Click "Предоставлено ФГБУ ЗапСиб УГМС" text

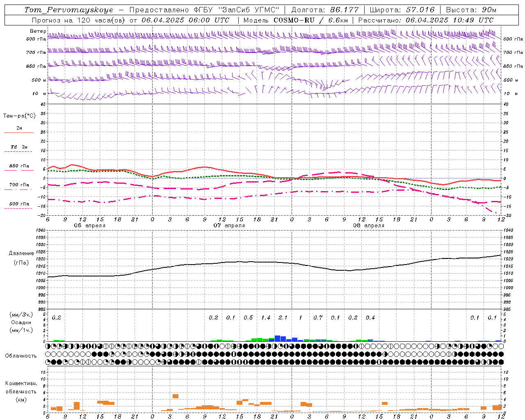pos(204,10)
